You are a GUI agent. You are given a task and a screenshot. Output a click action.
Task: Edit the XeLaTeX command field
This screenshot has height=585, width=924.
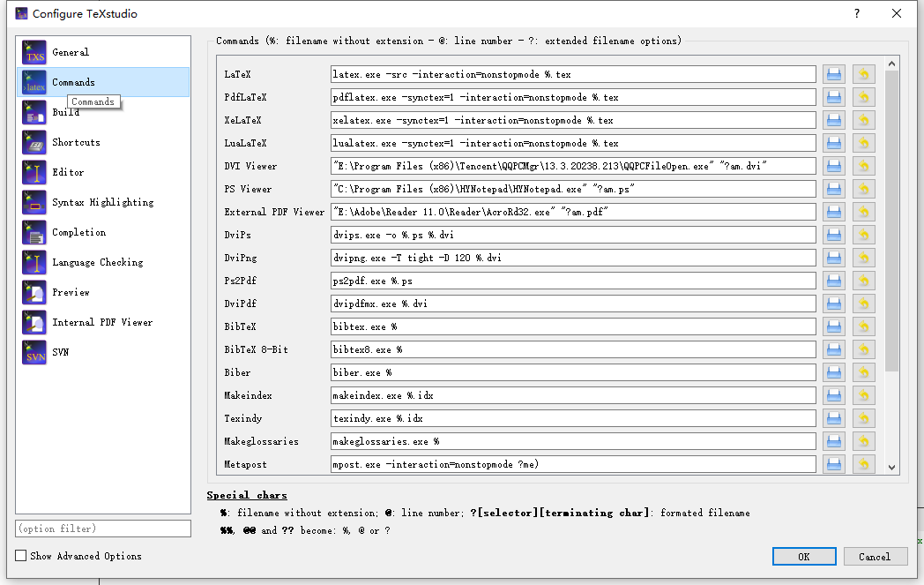pyautogui.click(x=573, y=120)
